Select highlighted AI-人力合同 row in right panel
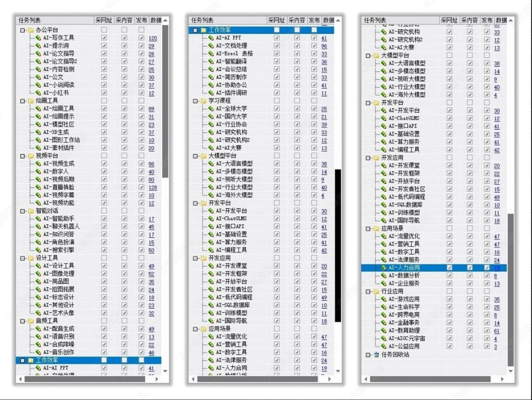Screen dimensions: 532x400 tap(434, 267)
